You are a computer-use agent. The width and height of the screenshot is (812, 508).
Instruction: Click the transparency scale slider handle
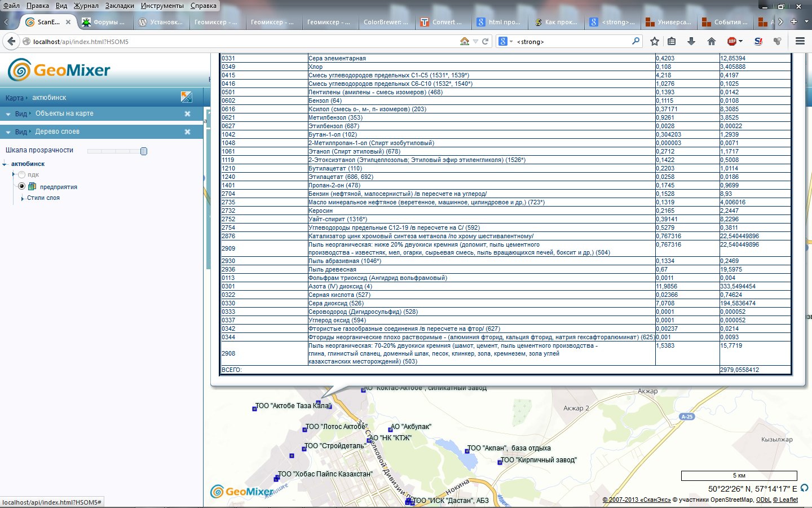pos(144,151)
